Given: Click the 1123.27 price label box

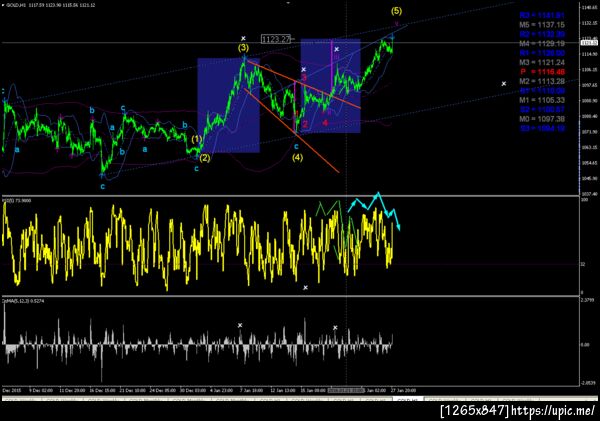Looking at the screenshot, I should [276, 39].
